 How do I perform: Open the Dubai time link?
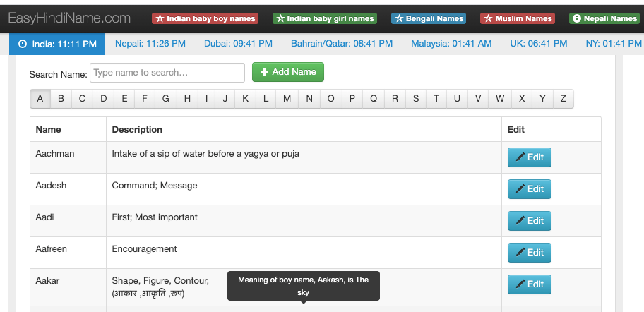(238, 44)
